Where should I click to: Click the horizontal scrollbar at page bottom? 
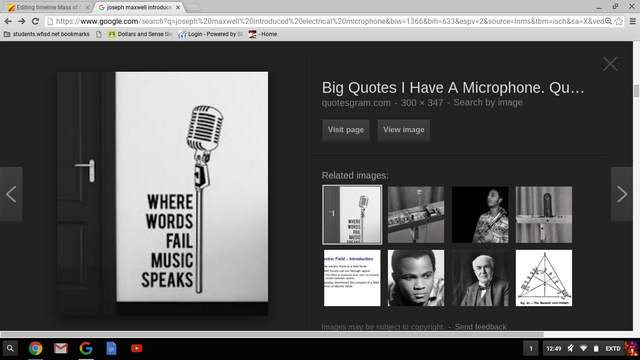click(x=272, y=334)
